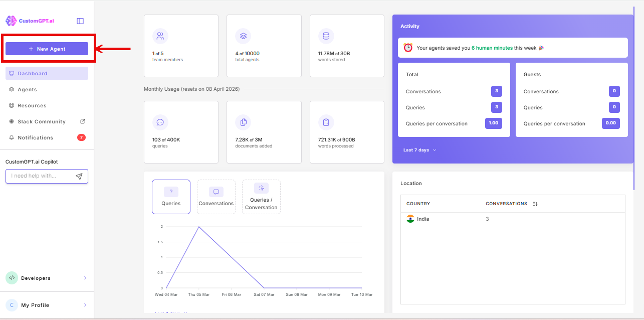This screenshot has width=644, height=320.
Task: Switch to the Conversations chart tab
Action: (x=216, y=197)
